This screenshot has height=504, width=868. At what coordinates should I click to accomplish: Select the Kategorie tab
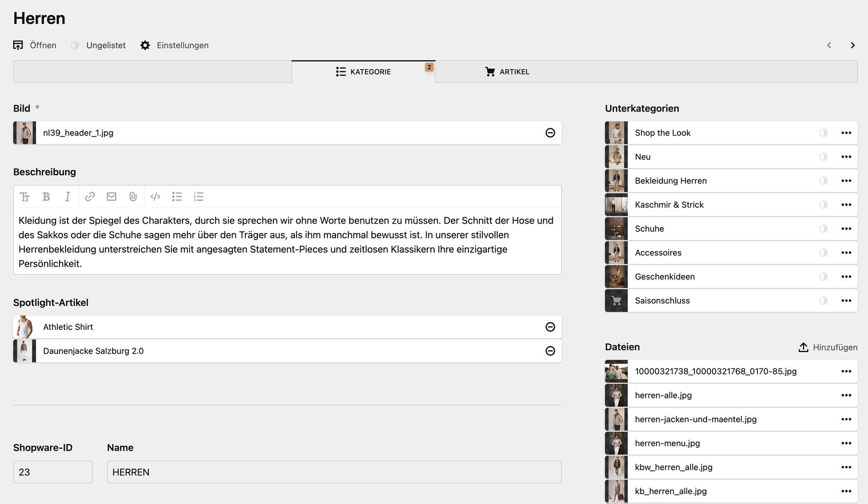[364, 72]
